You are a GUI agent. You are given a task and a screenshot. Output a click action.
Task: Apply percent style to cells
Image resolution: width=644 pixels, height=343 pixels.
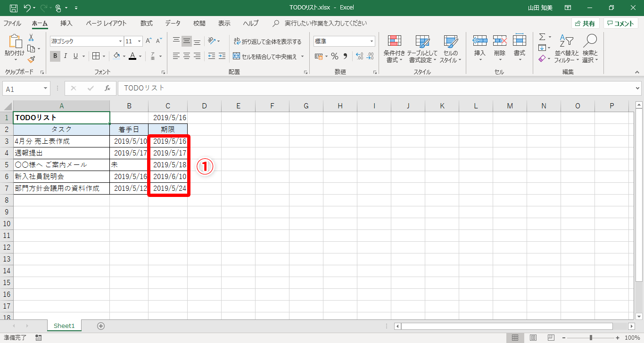pyautogui.click(x=335, y=56)
